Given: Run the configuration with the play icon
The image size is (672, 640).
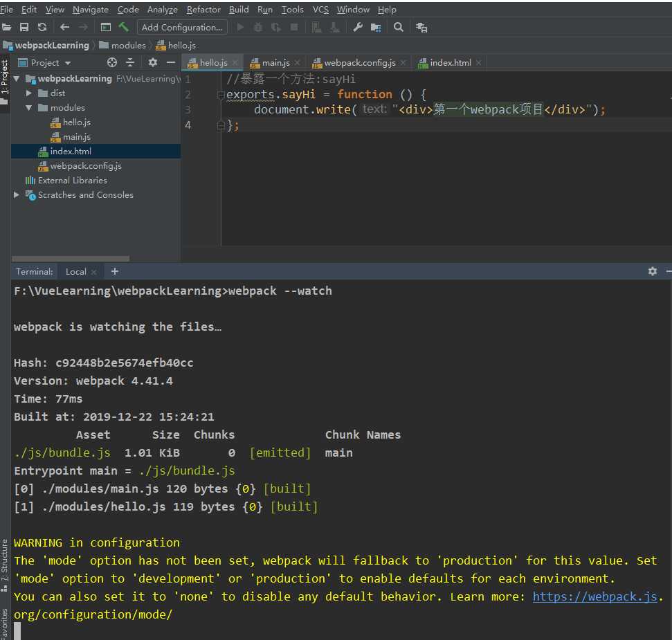Looking at the screenshot, I should [x=240, y=28].
